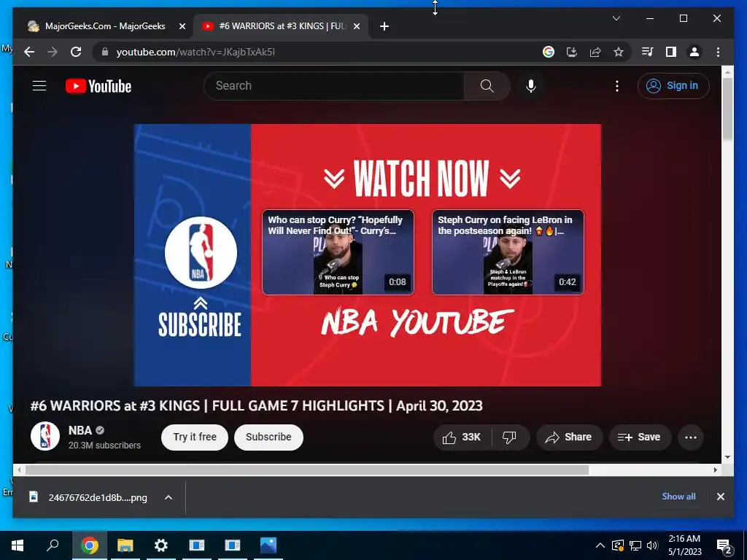Screen dimensions: 747x560
Task: Click the video title '#6 WARRIORS at #3 KINGS'
Action: click(256, 405)
